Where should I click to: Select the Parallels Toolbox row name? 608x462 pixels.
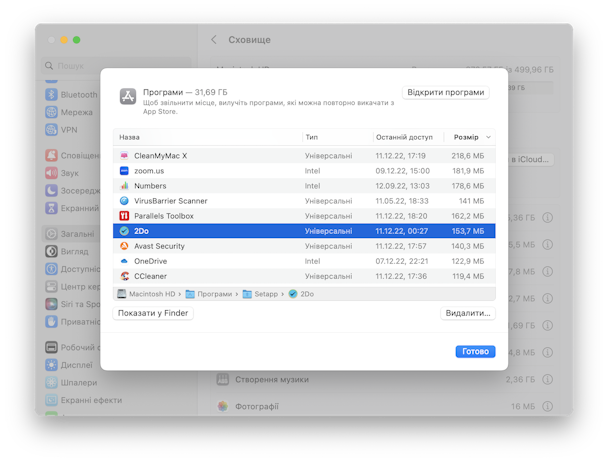coord(164,216)
